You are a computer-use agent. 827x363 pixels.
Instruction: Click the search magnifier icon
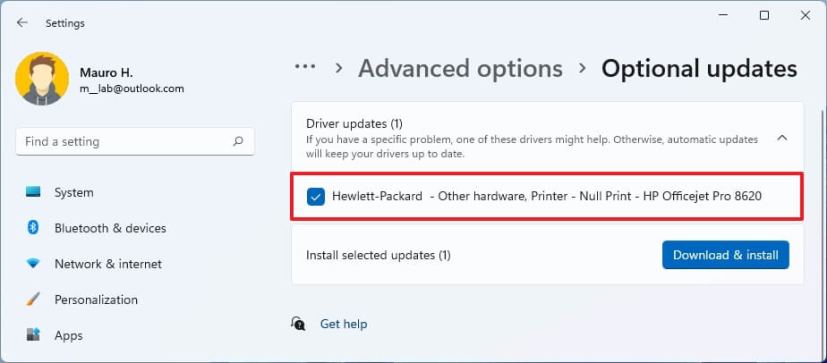pos(238,141)
